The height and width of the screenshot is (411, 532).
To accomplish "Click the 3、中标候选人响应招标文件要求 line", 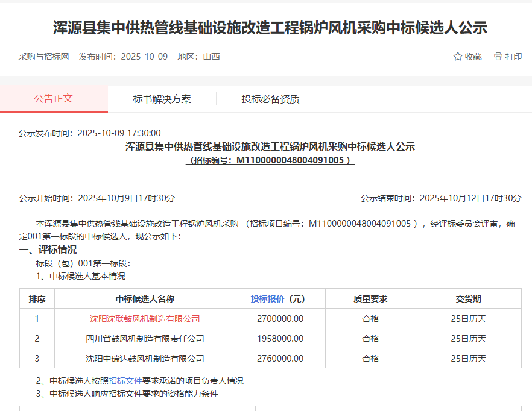I will pyautogui.click(x=127, y=394).
